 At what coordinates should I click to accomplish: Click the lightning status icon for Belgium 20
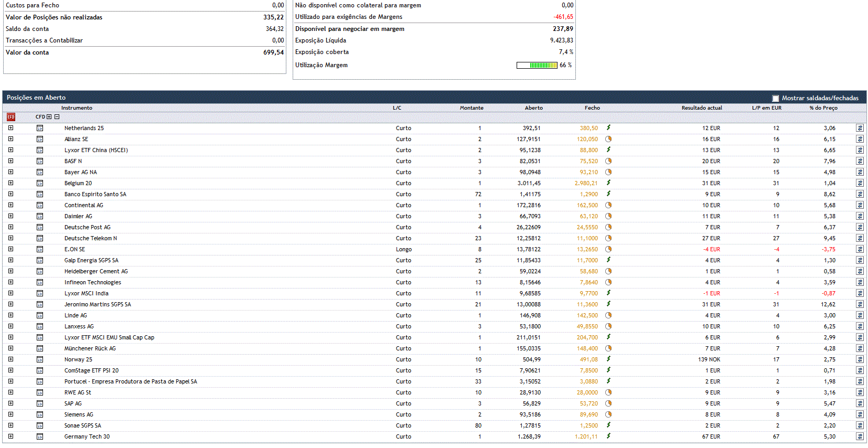[608, 183]
